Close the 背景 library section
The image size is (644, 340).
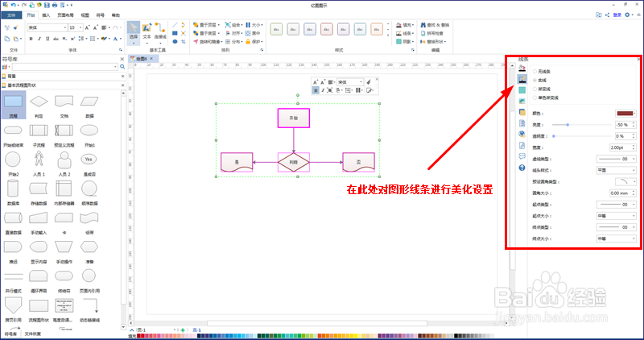pyautogui.click(x=122, y=77)
